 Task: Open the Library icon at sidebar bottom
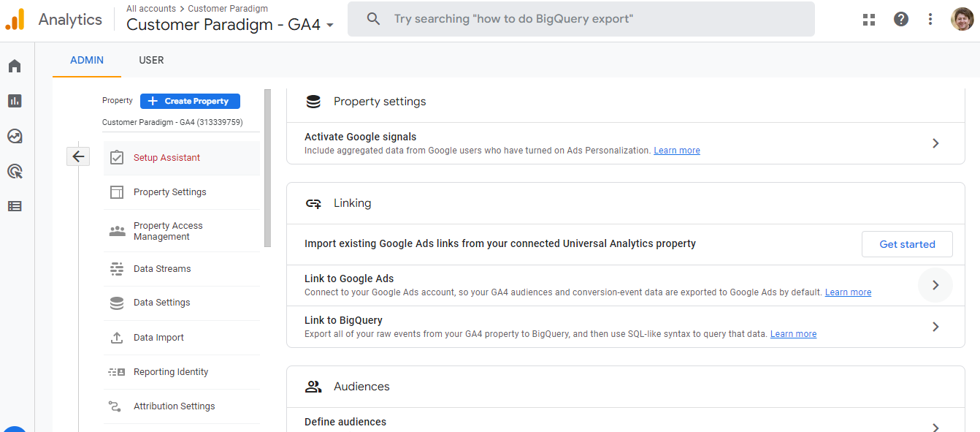(15, 205)
